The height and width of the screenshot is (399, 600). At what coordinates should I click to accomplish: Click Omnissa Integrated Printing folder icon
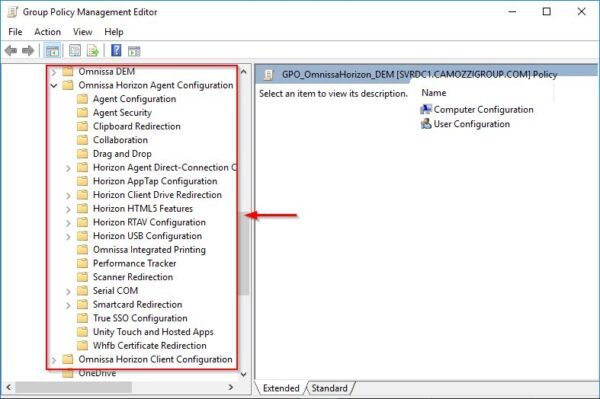point(82,250)
